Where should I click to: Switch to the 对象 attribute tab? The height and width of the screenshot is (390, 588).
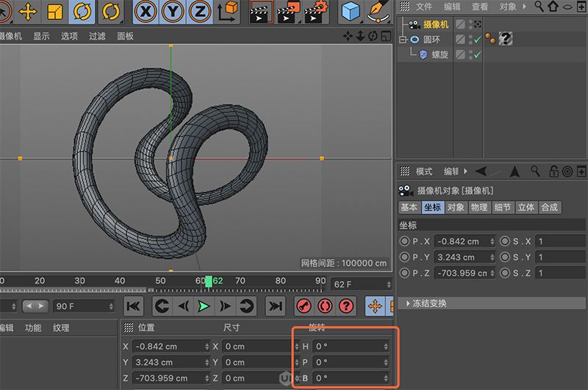(456, 208)
